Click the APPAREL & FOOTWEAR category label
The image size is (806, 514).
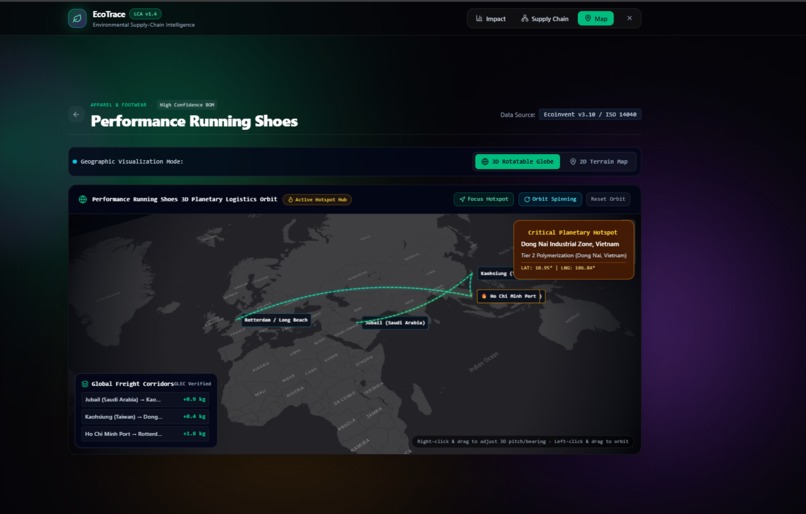coord(119,105)
